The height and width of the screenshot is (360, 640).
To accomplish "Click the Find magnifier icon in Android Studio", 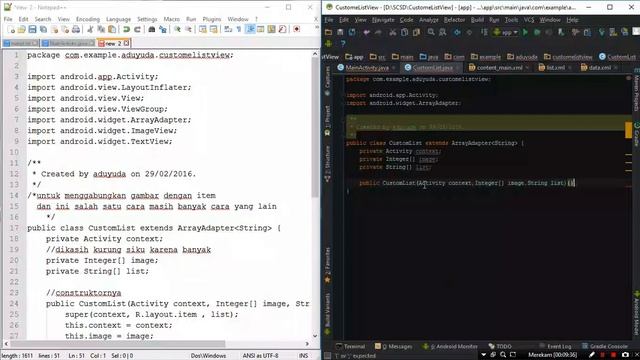I will 431,32.
